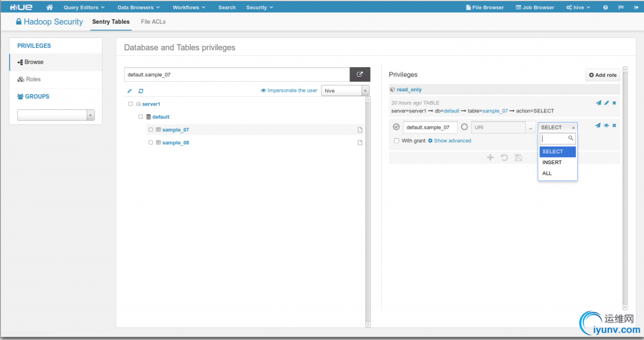Viewport: 644px width, 340px height.
Task: Open the impersonated user hive dropdown
Action: (345, 90)
